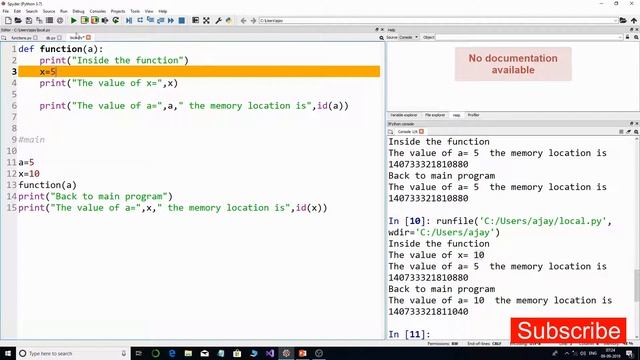640x360 pixels.
Task: Interrupt the kernel with the console stop icon
Action: click(621, 131)
